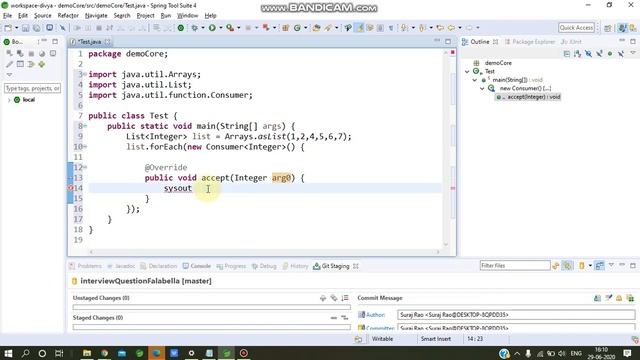Open the File menu
This screenshot has width=640, height=360.
[7, 16]
